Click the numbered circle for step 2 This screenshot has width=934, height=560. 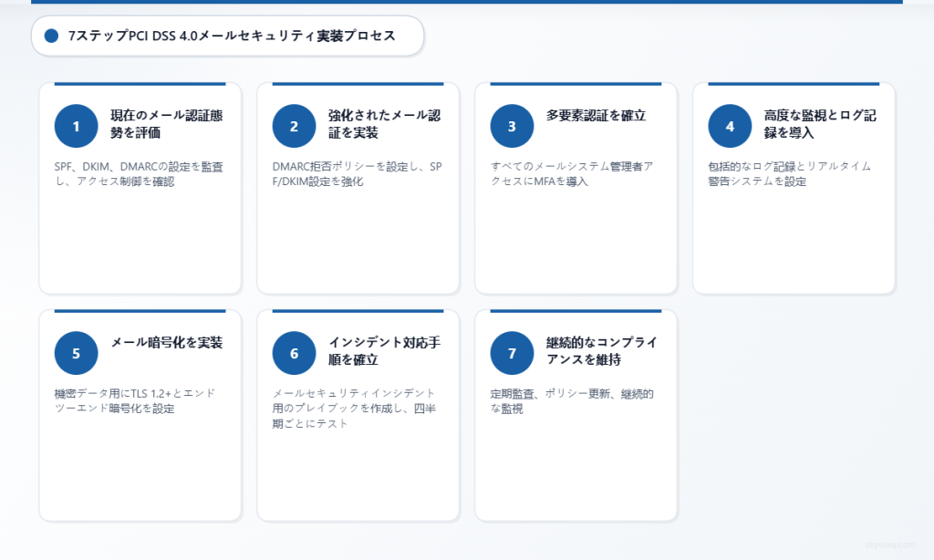tap(294, 126)
